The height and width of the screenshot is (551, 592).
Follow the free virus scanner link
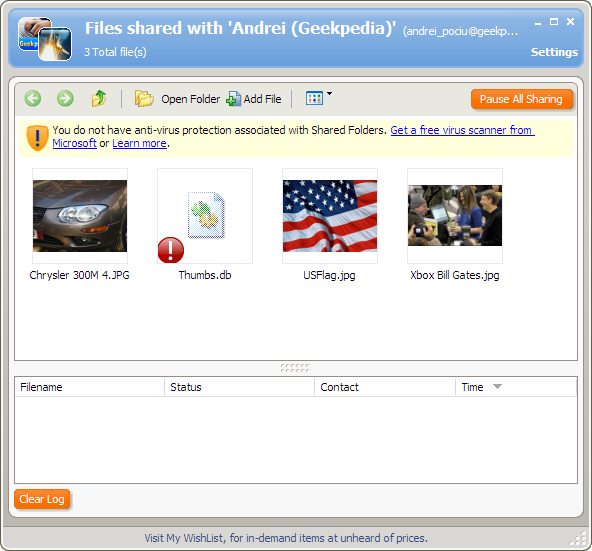462,130
